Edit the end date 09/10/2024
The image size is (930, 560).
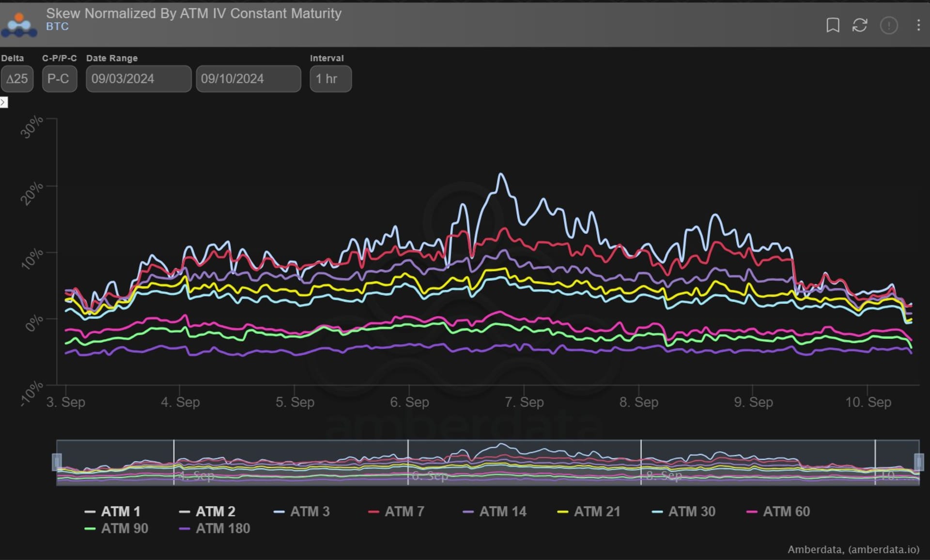point(248,79)
